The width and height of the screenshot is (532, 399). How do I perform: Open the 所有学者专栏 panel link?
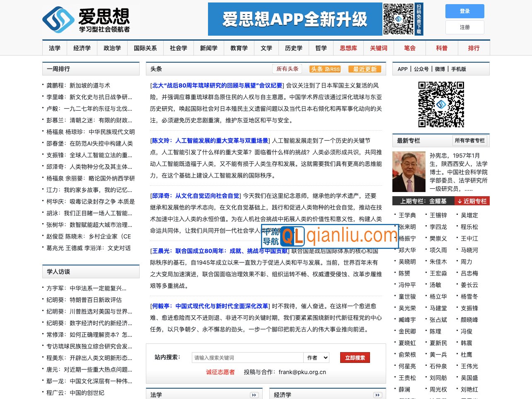[x=470, y=141]
